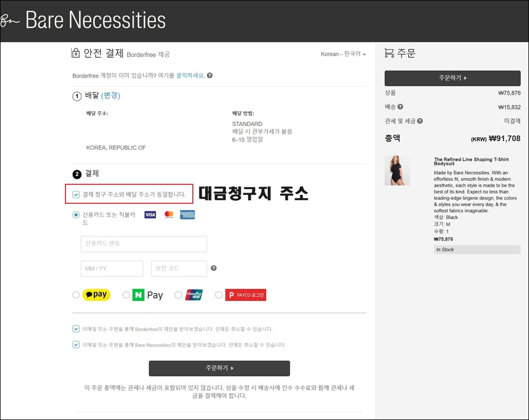
Task: Uncheck Borderfree email offers checkbox
Action: click(76, 329)
